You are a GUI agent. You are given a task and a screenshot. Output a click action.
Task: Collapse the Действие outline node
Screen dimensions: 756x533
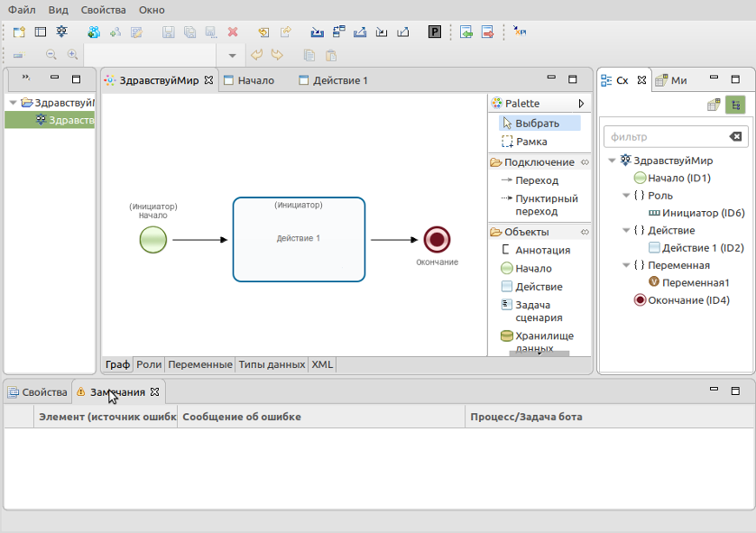click(x=626, y=230)
